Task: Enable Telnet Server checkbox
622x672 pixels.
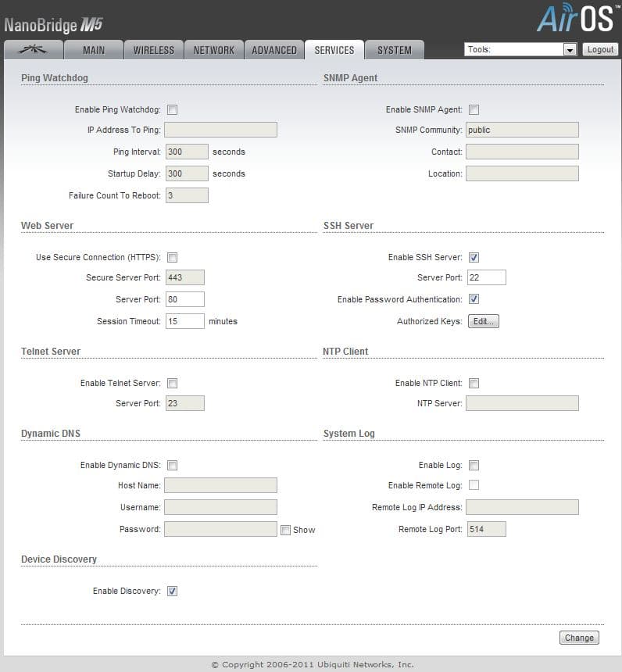Action: (x=173, y=383)
